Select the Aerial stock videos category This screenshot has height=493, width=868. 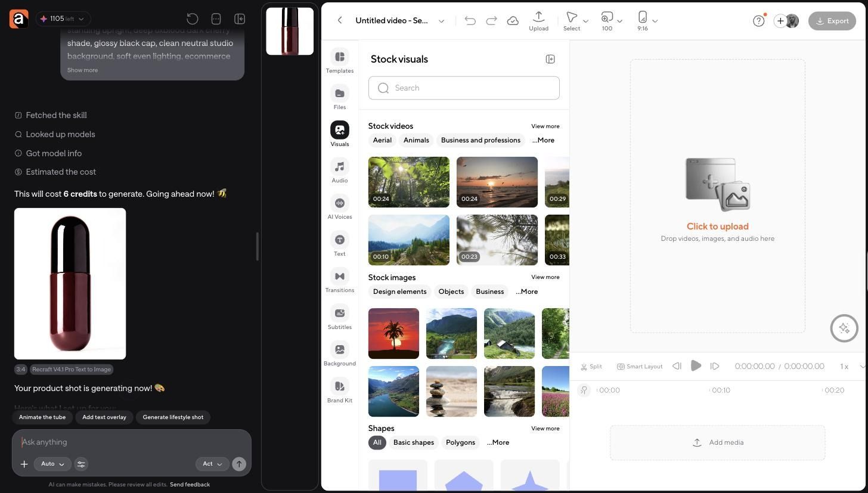point(382,140)
